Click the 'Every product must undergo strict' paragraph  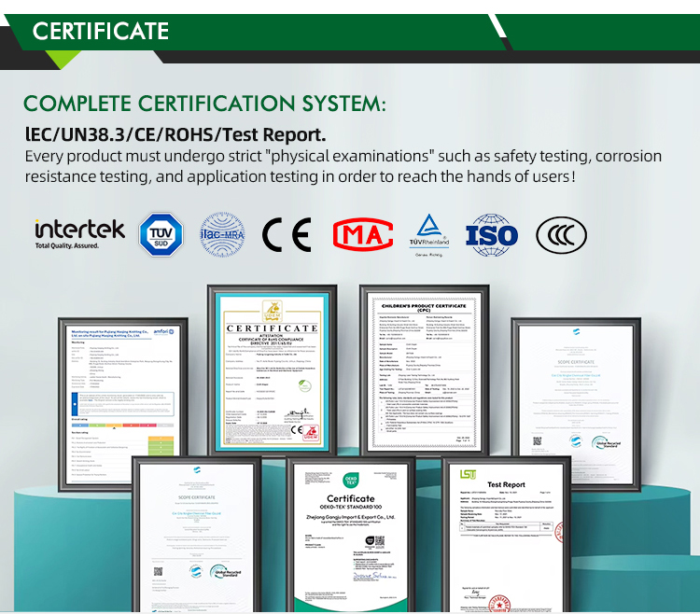click(x=343, y=166)
